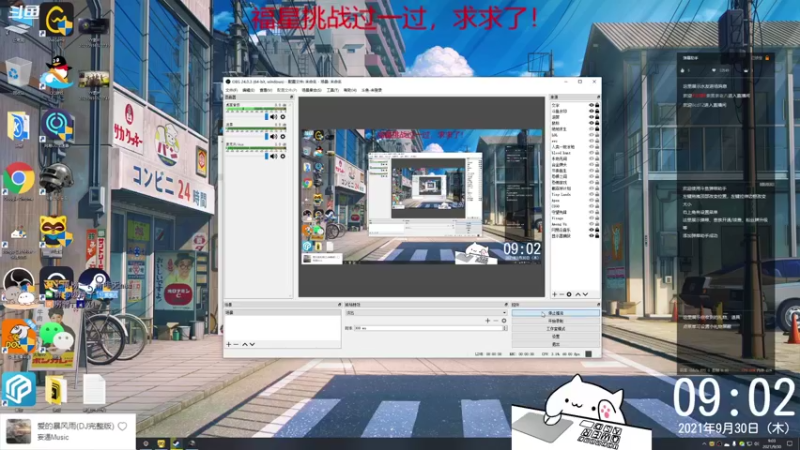The image size is (800, 450).
Task: Click the 停止推流 button
Action: [556, 313]
